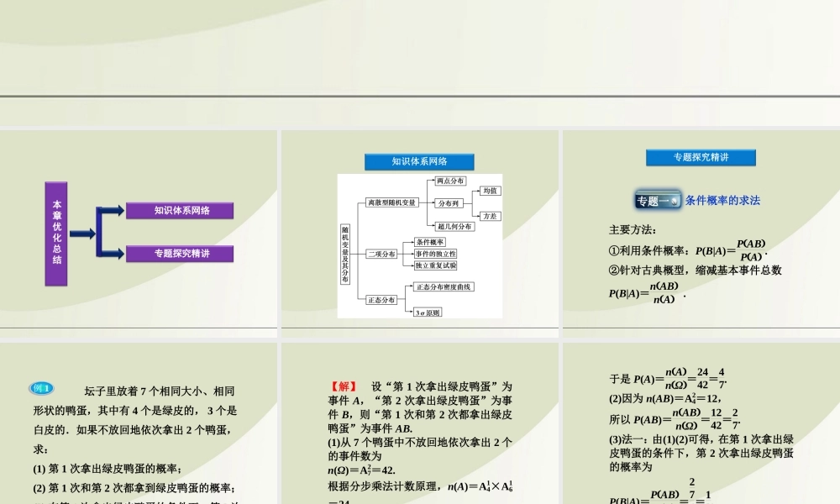840x504 pixels.
Task: Click the 均值 node in the mind map
Action: (490, 191)
